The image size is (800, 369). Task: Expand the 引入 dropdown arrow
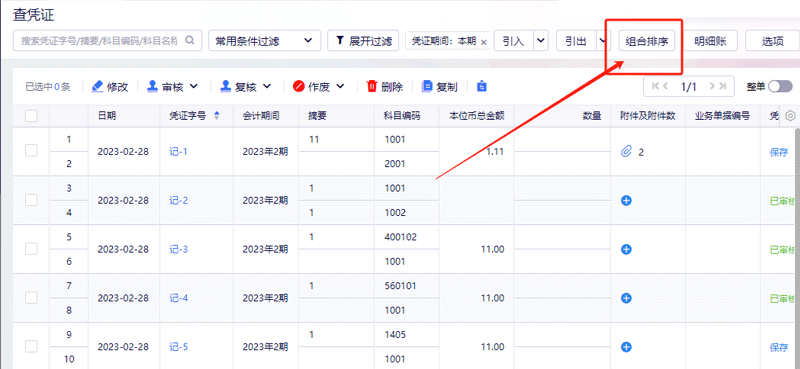[541, 41]
